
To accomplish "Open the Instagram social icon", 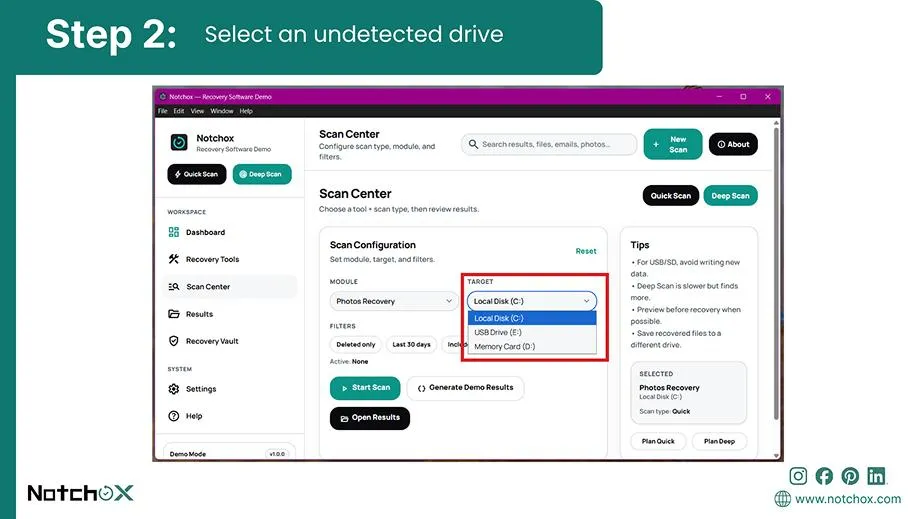I will pyautogui.click(x=798, y=476).
